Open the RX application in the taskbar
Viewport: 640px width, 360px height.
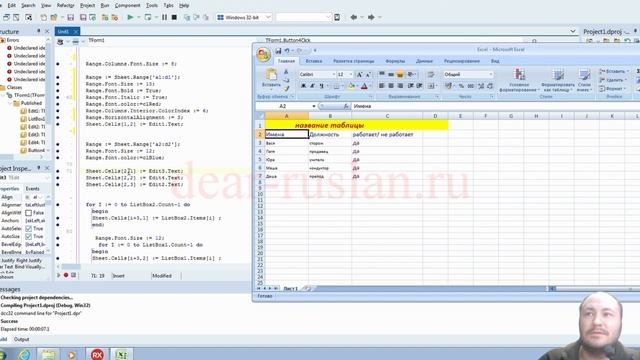point(97,354)
